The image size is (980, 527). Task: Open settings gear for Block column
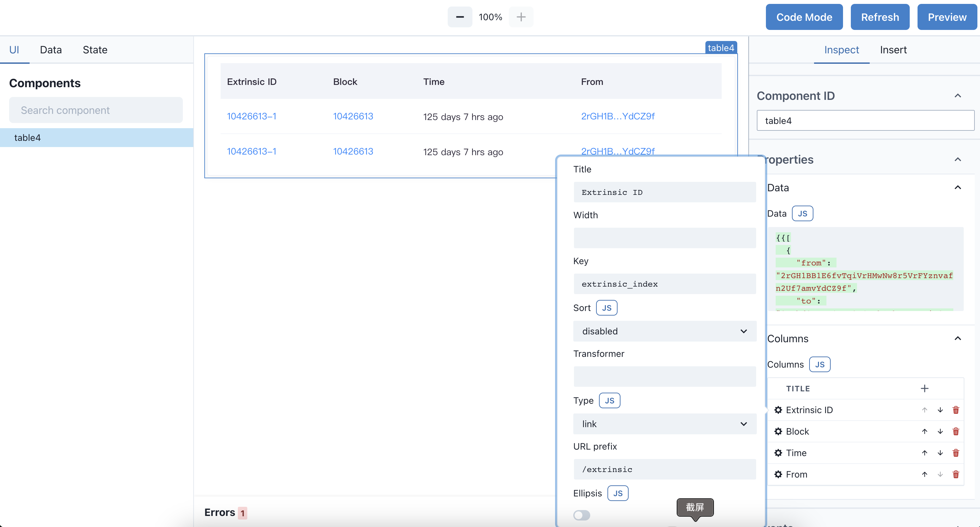(778, 431)
